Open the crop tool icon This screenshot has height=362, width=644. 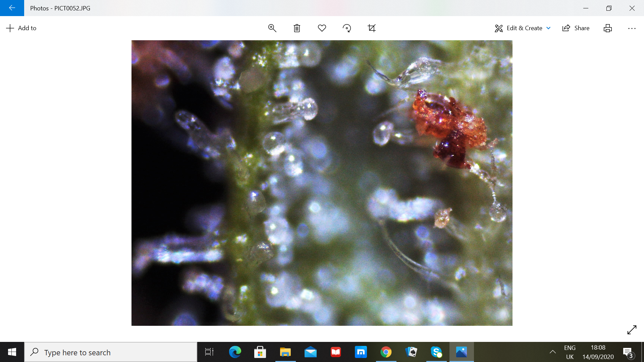click(x=372, y=28)
